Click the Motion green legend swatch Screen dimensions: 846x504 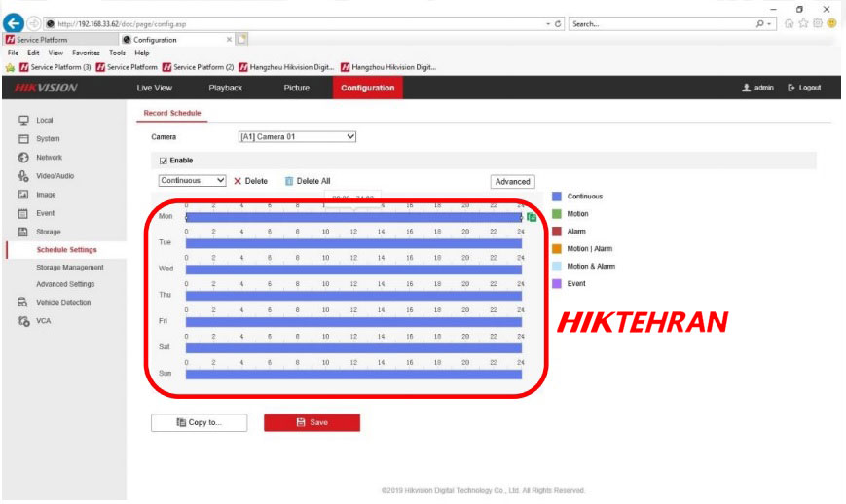point(557,214)
